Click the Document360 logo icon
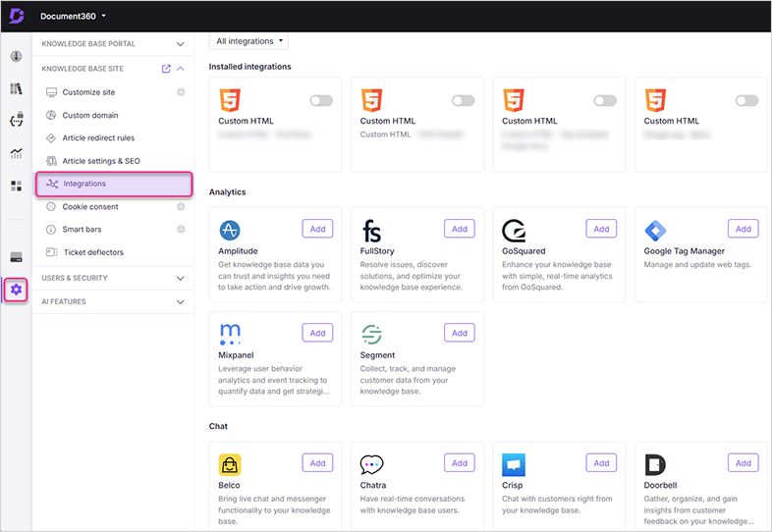772x532 pixels. tap(17, 16)
